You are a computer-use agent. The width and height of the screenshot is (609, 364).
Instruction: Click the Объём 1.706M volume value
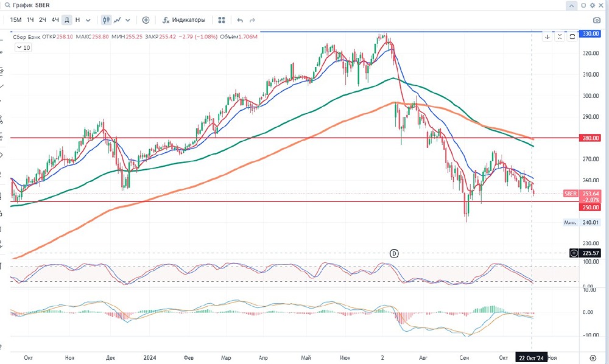click(x=239, y=37)
